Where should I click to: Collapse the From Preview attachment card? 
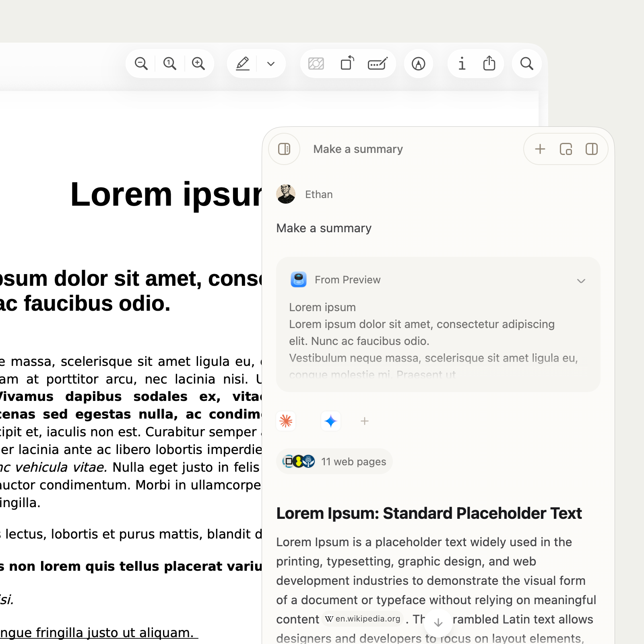[x=581, y=281]
